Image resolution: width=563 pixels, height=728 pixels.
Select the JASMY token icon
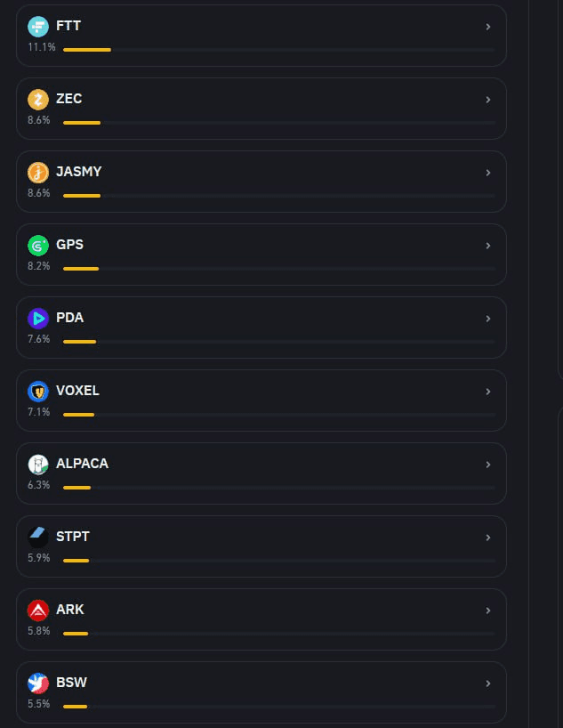click(x=38, y=172)
